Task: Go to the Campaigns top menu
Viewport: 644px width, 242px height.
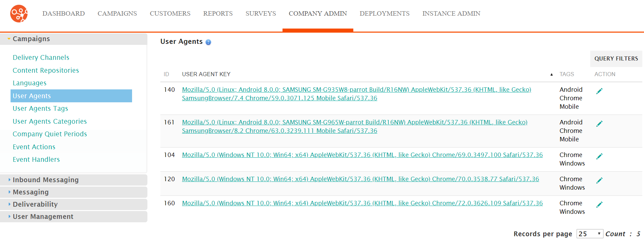Action: coord(117,14)
